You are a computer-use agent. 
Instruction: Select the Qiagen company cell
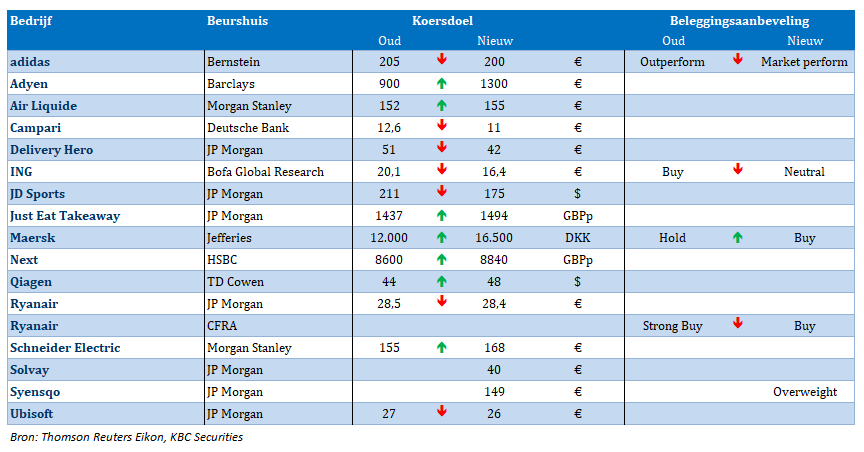(106, 282)
